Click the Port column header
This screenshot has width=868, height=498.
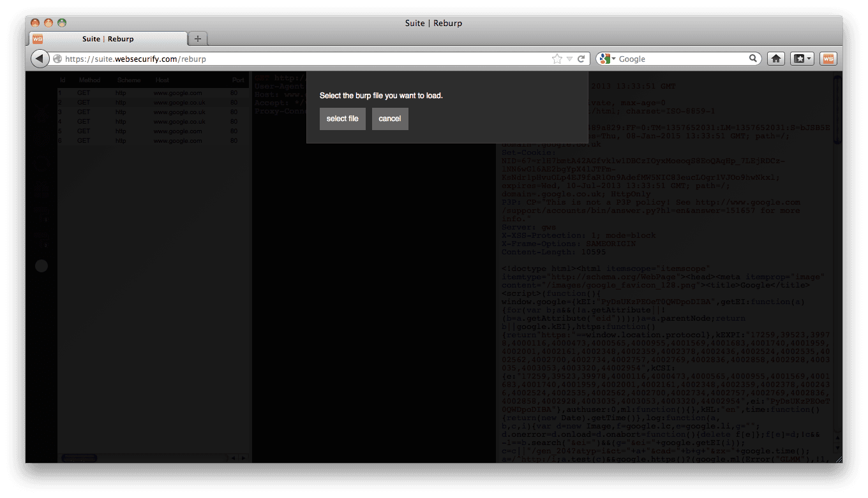(238, 80)
